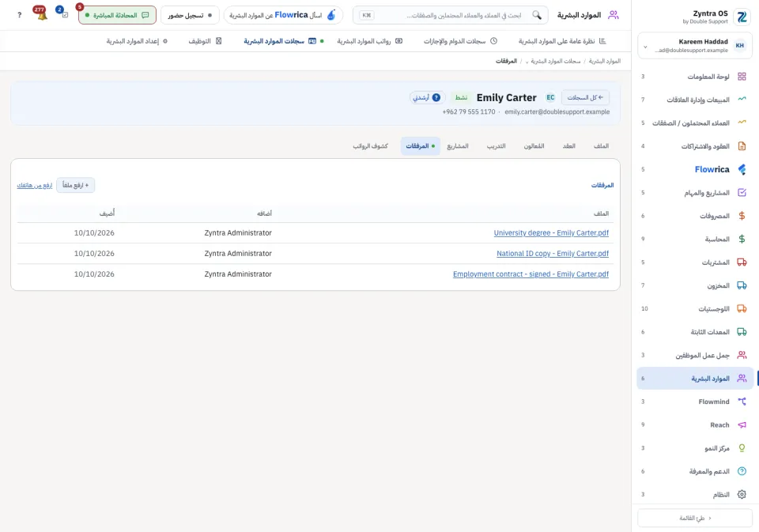
Task: Open the help question mark icon
Action: 19,15
